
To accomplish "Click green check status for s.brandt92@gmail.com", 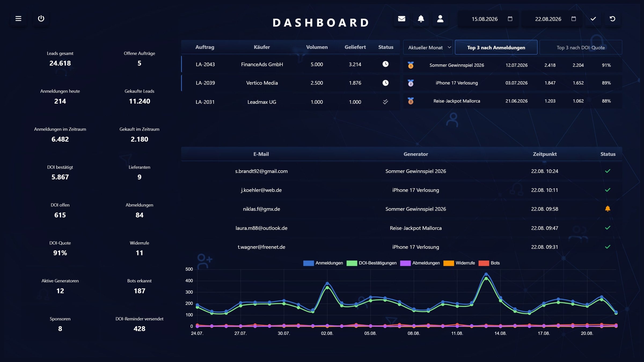I will (x=608, y=171).
